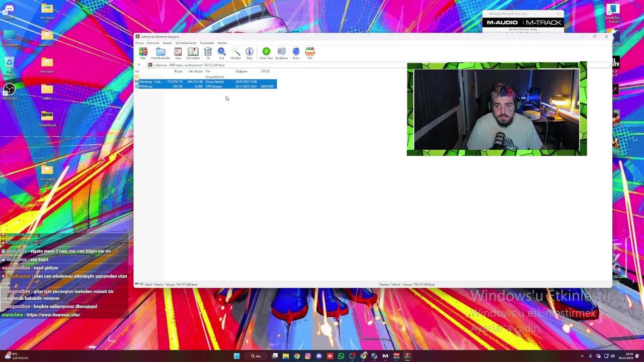Screen dimensions: 644x362
Task: Sort by the Ad column header
Action: pos(149,71)
